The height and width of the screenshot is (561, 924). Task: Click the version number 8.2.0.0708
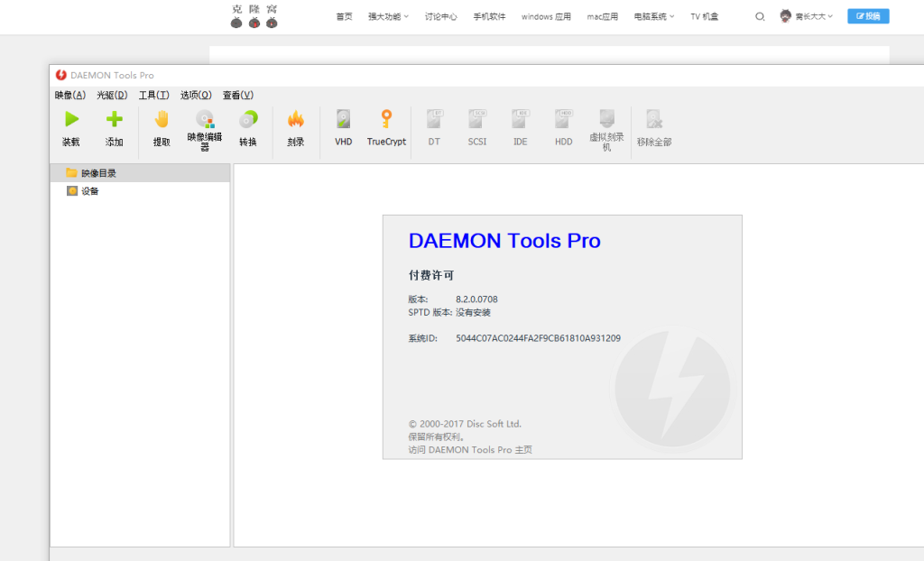coord(476,299)
